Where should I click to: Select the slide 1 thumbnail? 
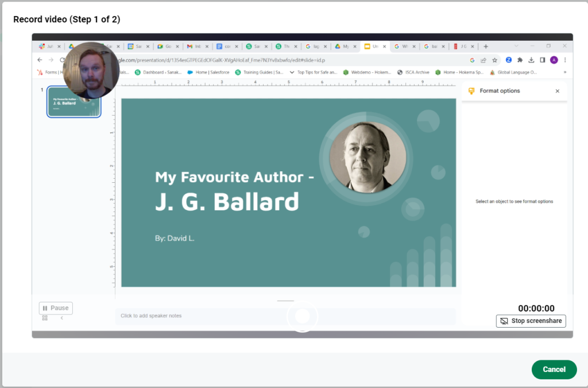[74, 102]
